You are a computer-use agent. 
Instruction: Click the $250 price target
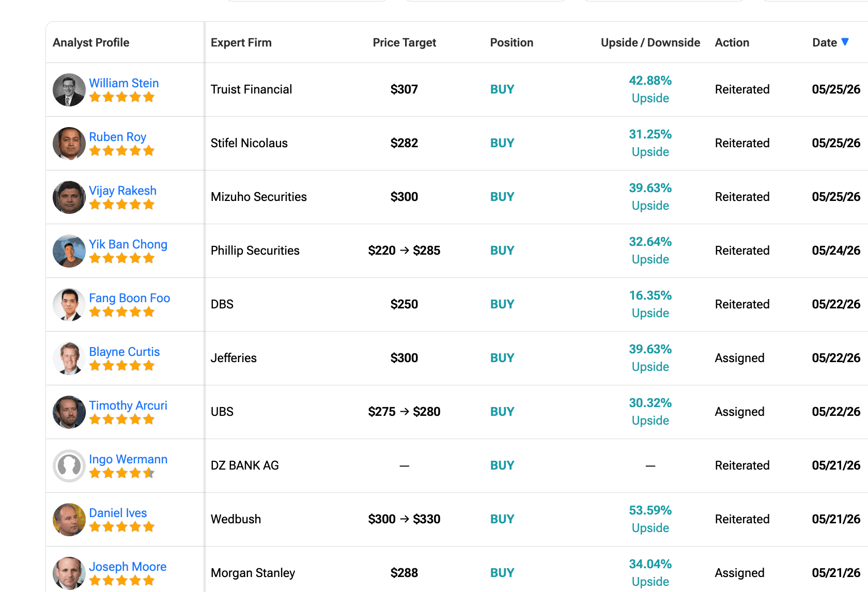(405, 304)
